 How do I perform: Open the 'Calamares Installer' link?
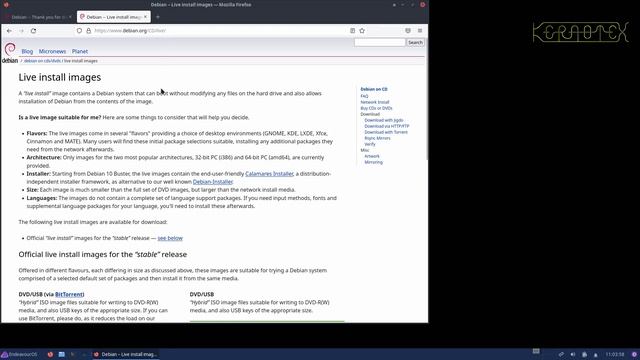click(x=269, y=174)
